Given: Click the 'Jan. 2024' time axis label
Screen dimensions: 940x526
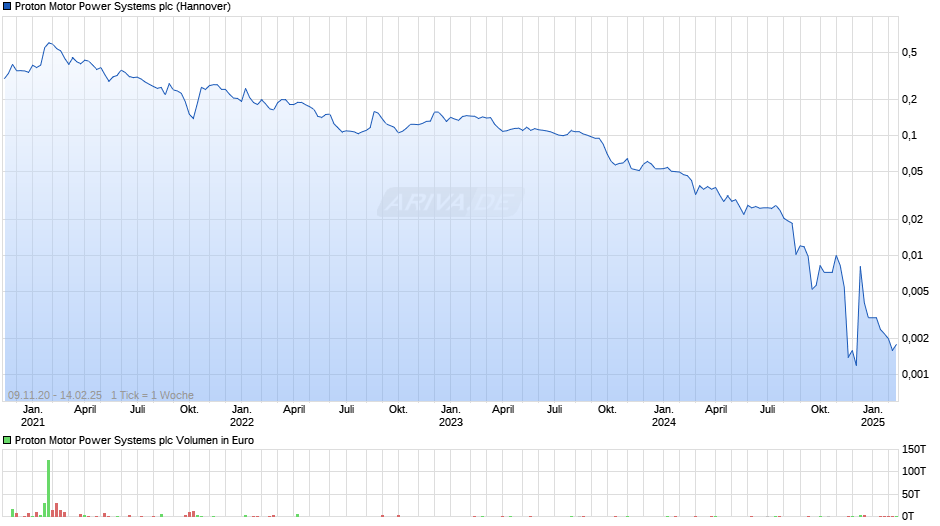Looking at the screenshot, I should point(664,416).
